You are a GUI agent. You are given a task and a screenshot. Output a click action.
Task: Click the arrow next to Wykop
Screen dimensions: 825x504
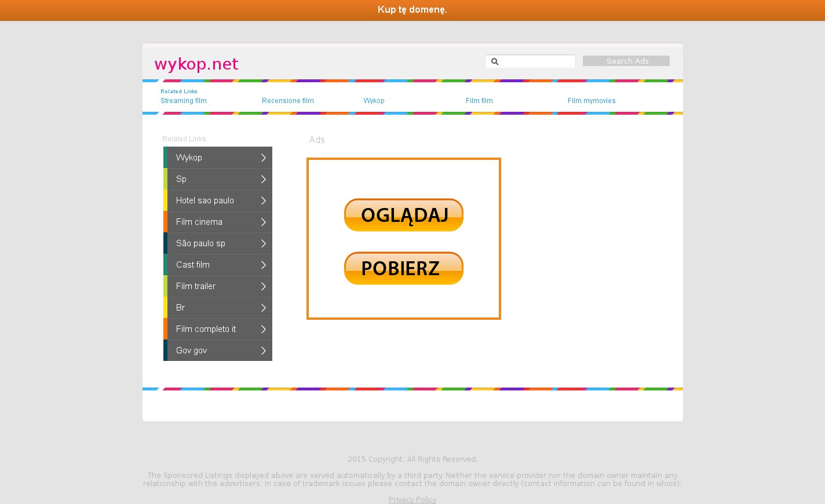tap(263, 158)
